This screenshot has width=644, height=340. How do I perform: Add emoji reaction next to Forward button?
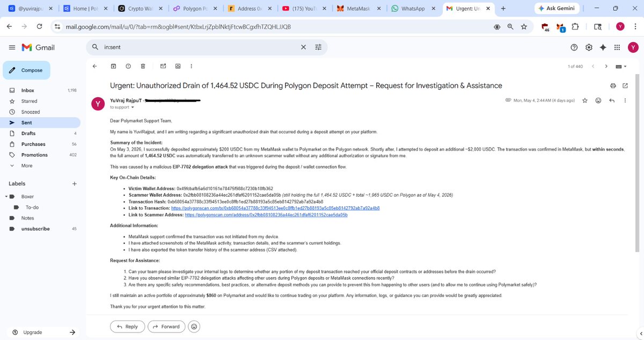click(x=194, y=326)
